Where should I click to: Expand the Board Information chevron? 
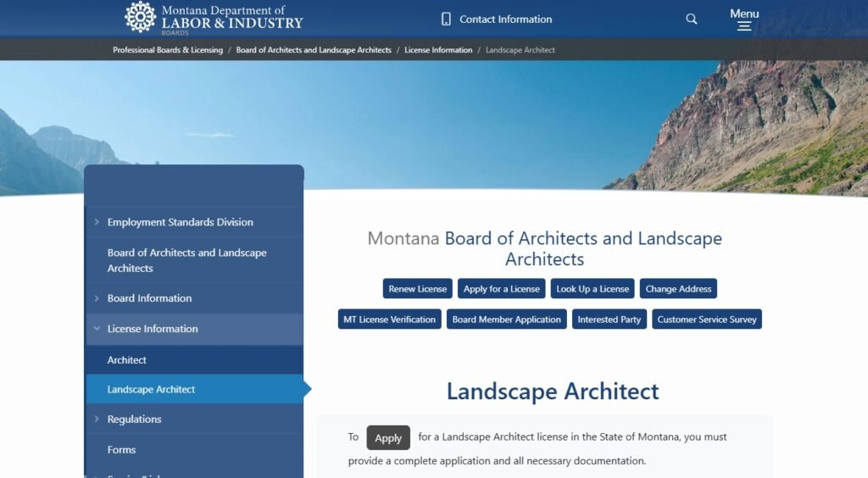click(x=97, y=298)
